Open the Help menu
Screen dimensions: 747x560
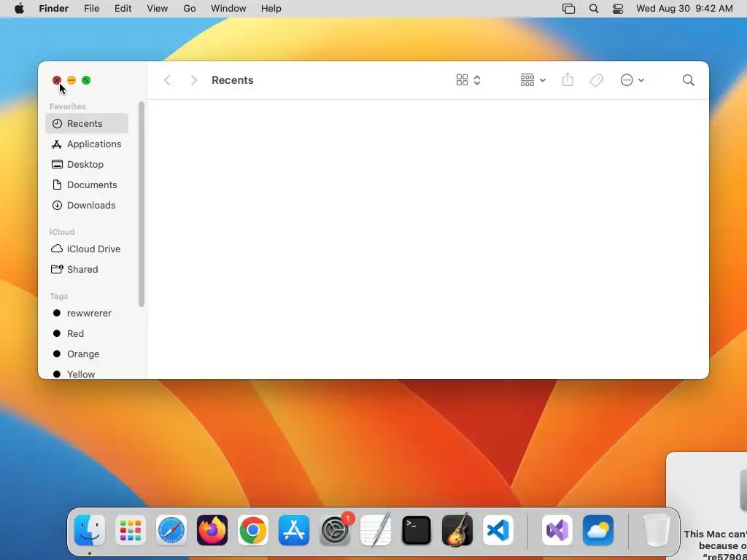pos(271,9)
